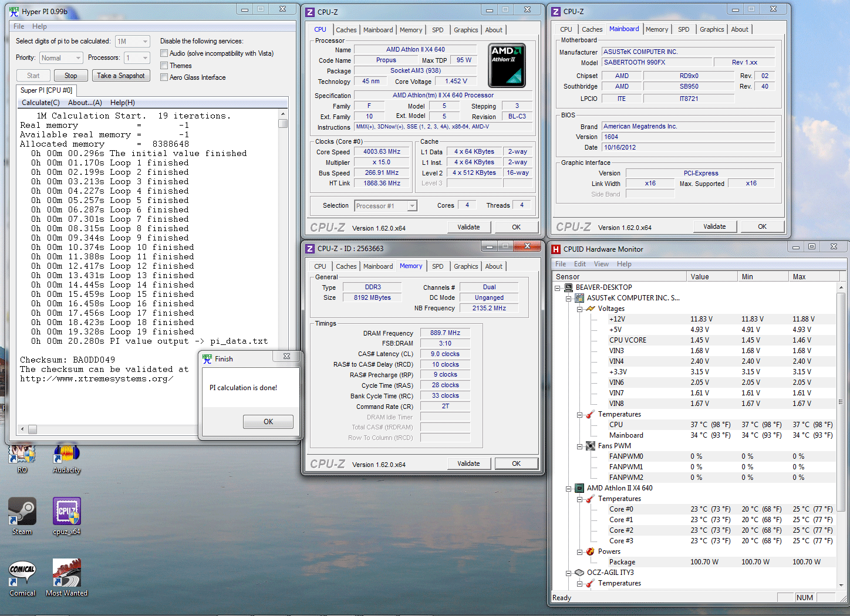Click the AMD Athlon II processor logo
The height and width of the screenshot is (616, 850).
coord(507,65)
